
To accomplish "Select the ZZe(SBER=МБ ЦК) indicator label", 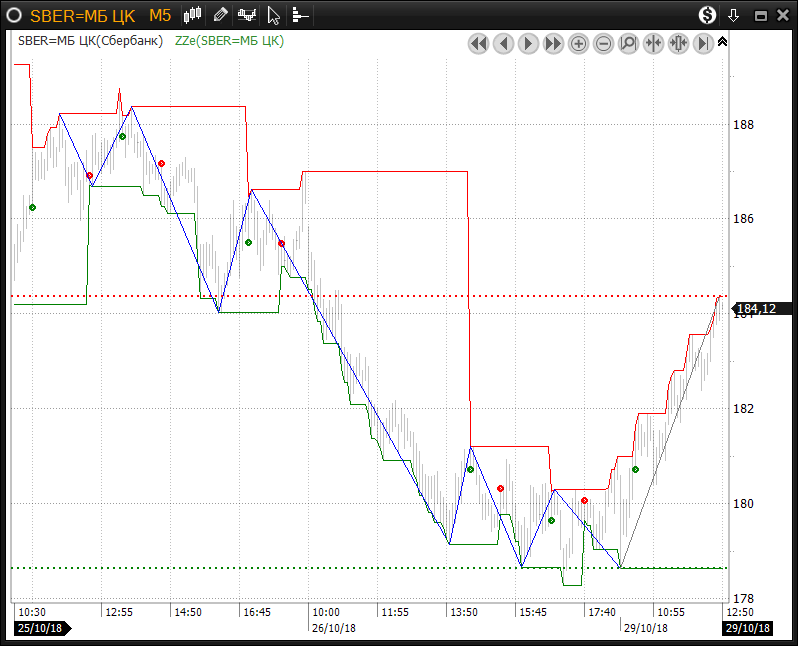I will tap(229, 41).
